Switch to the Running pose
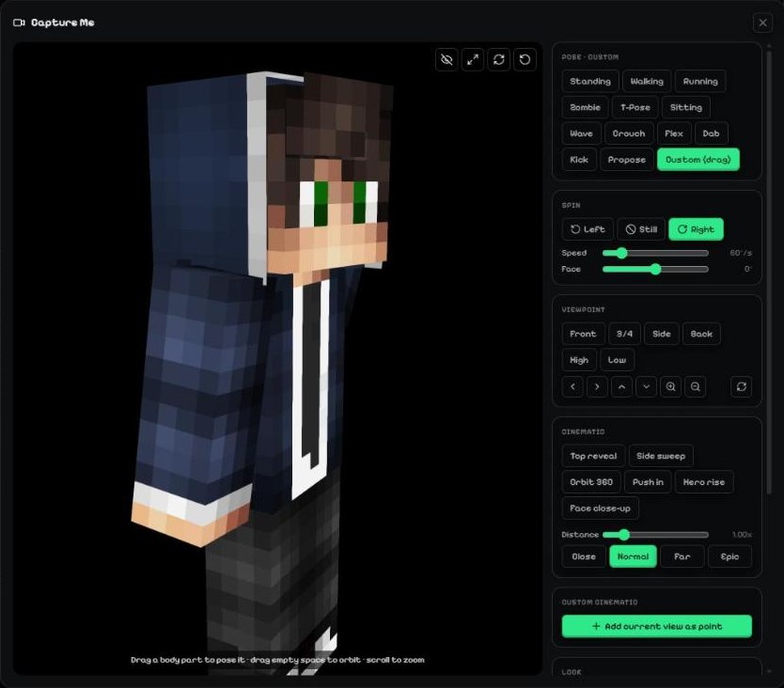This screenshot has width=784, height=688. click(x=700, y=82)
